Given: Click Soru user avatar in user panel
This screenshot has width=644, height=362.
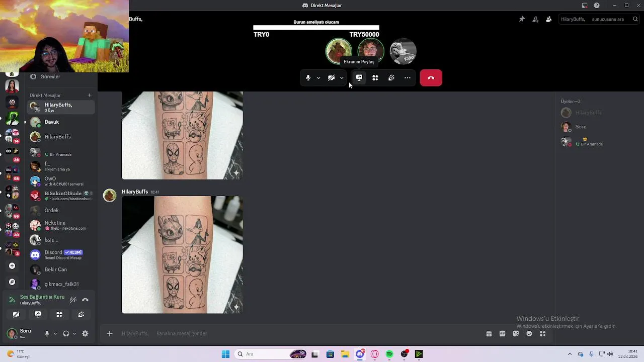Looking at the screenshot, I should click(x=12, y=333).
